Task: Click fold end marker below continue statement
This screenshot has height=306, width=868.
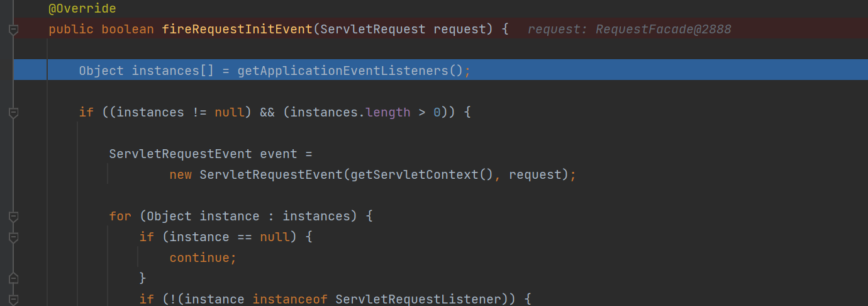Action: pyautogui.click(x=14, y=278)
